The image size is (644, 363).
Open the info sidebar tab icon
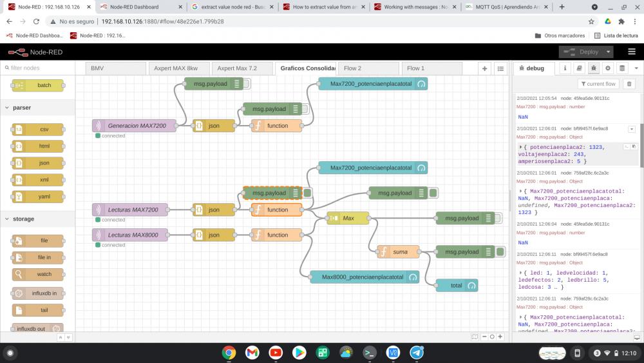point(565,68)
